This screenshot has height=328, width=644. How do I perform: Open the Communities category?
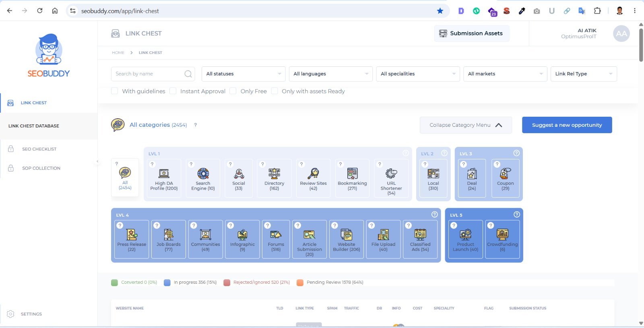[205, 239]
